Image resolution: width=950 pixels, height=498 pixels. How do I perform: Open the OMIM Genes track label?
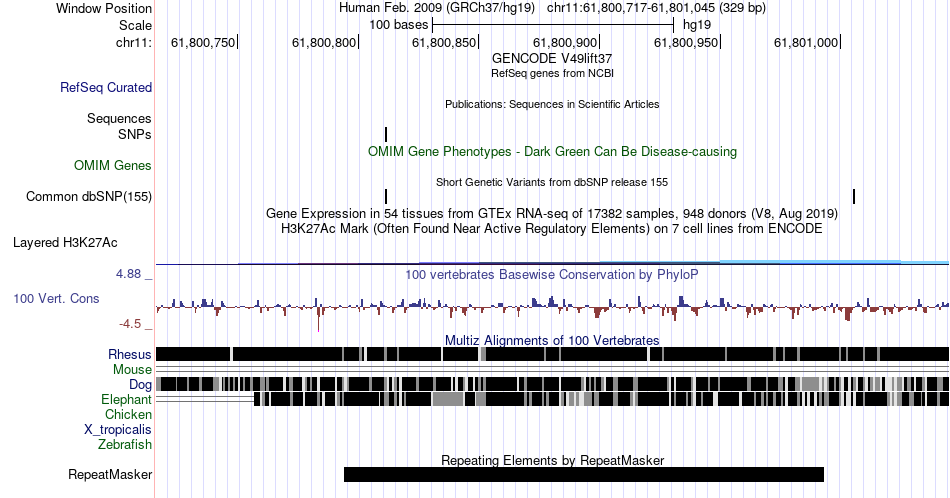point(113,165)
